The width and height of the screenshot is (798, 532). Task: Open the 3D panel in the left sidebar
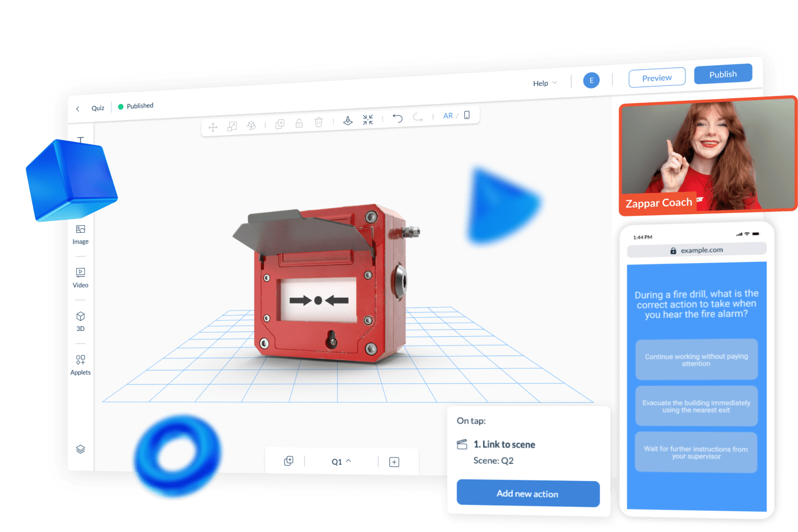pos(80,321)
